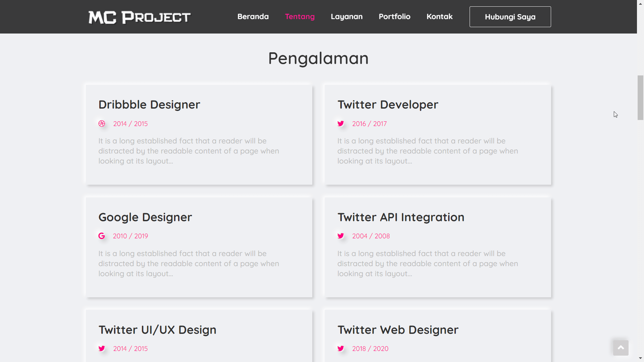
Task: Select the Twitter Developer card heading
Action: 388,104
